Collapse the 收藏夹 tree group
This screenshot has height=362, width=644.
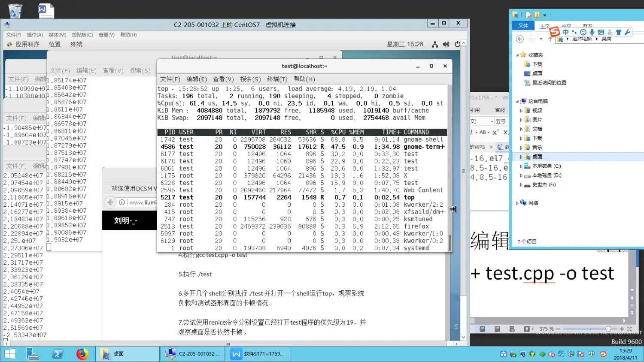[x=517, y=55]
